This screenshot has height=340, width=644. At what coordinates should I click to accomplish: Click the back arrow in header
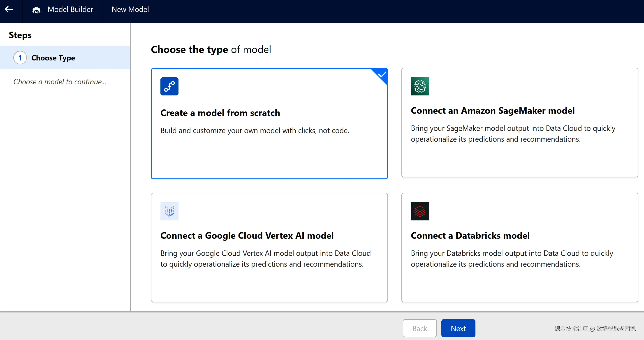coord(9,9)
